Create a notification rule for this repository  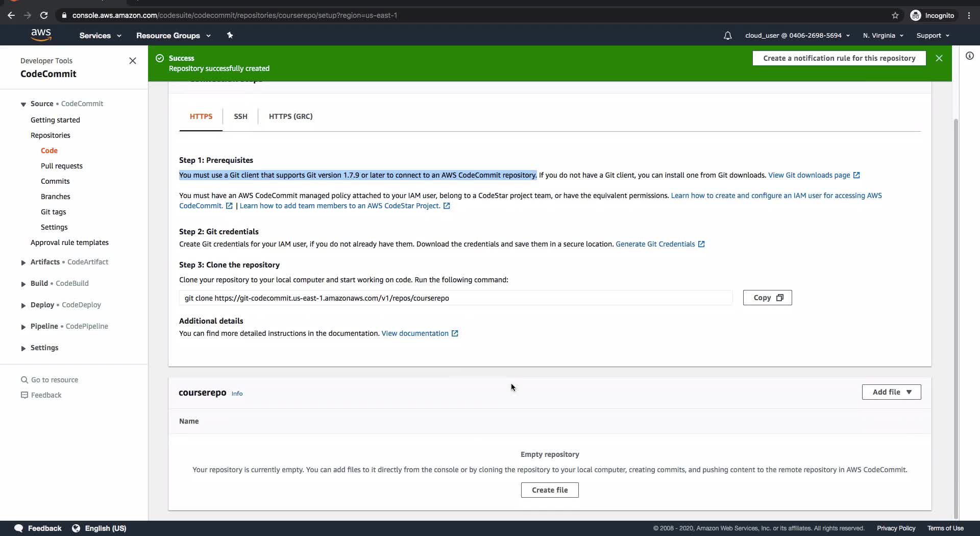point(839,58)
